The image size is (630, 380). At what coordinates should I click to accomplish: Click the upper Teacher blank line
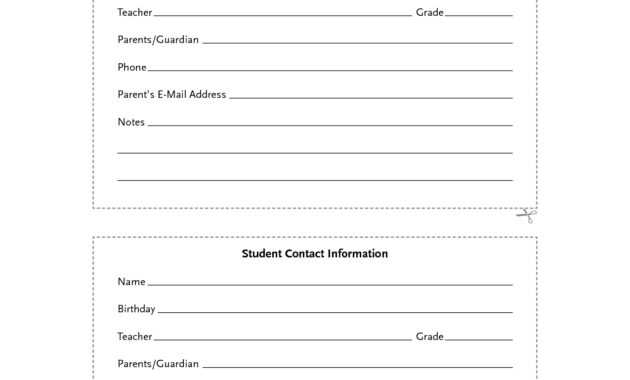tap(283, 15)
